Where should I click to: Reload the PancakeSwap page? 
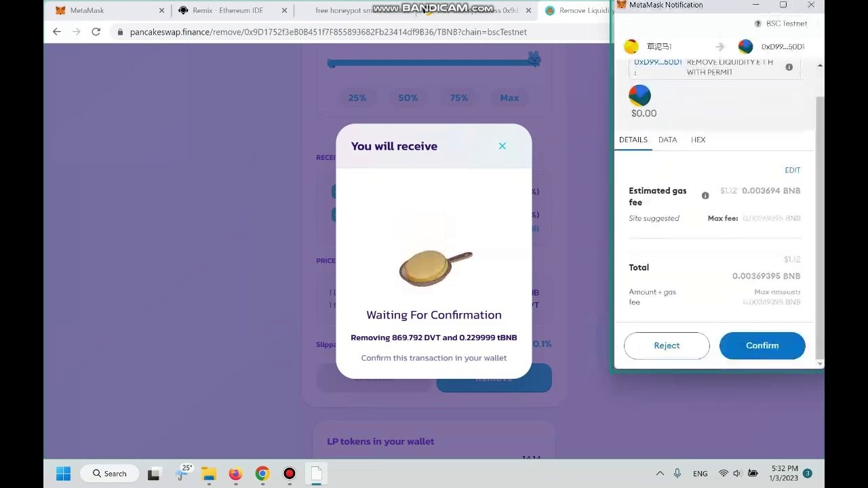point(96,32)
